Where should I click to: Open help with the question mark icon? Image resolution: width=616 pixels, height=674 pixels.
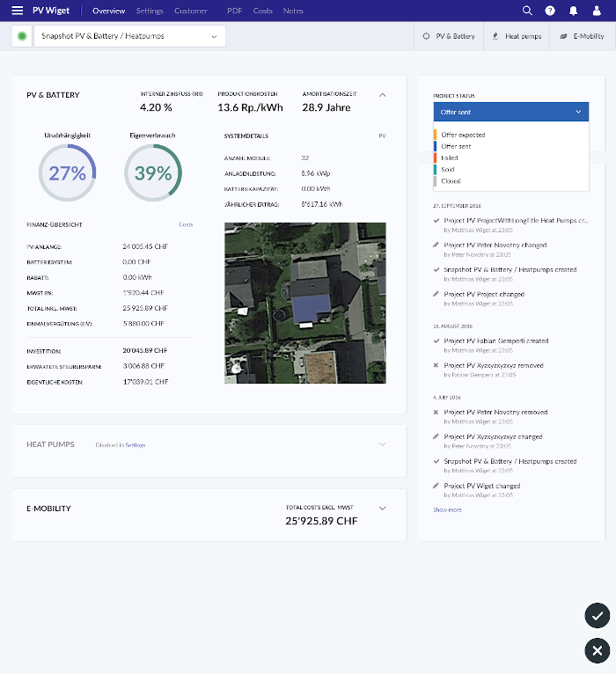tap(550, 11)
